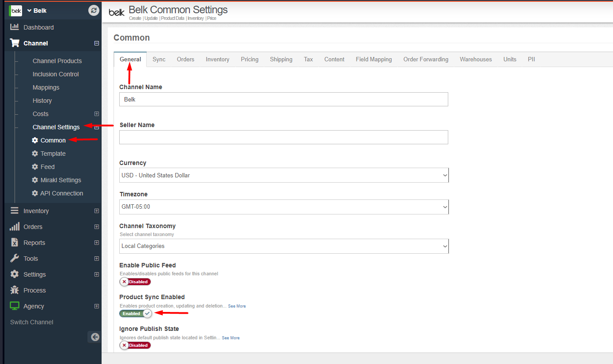Viewport: 613px width, 364px height.
Task: Open the Channel Taxonomy dropdown
Action: tap(284, 246)
